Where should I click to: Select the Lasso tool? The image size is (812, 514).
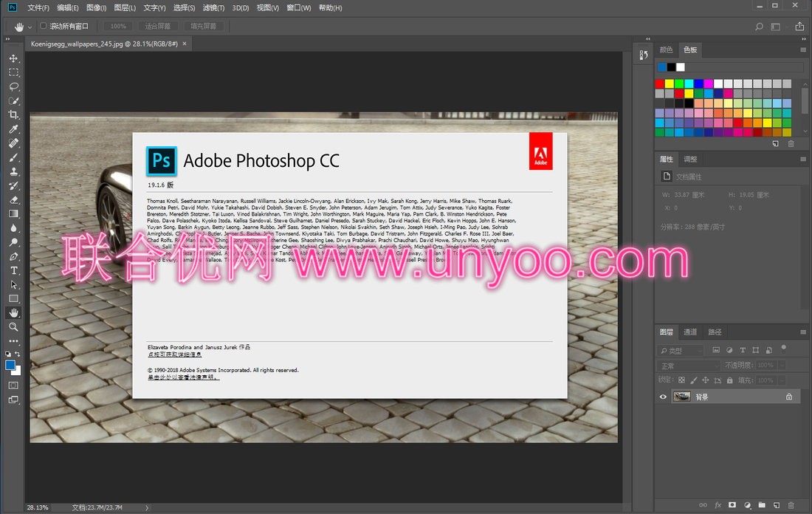tap(13, 86)
